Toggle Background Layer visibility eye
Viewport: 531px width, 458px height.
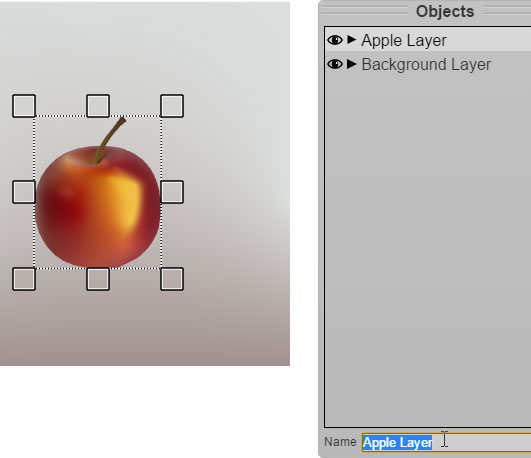pos(335,64)
